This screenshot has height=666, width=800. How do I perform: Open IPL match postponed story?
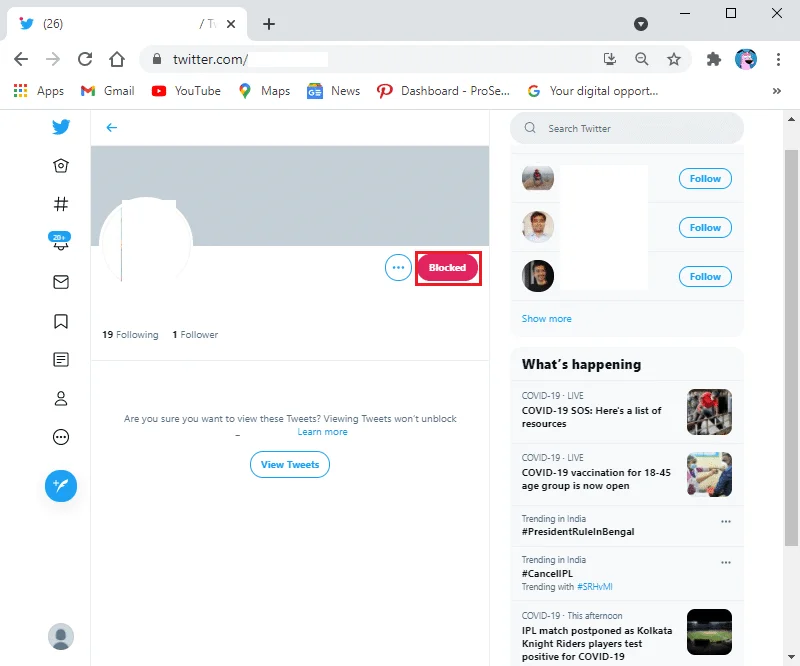[627, 633]
